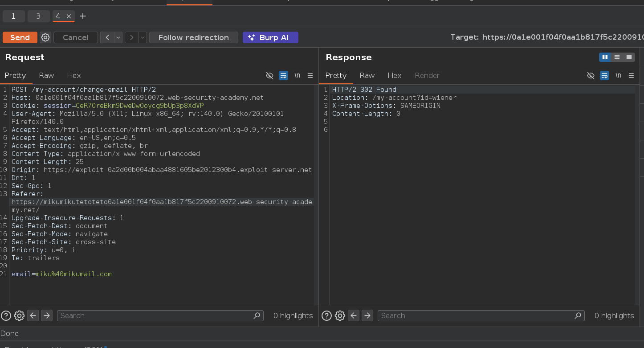Click the orange Send button
Screen dimensions: 644x348
pos(20,37)
